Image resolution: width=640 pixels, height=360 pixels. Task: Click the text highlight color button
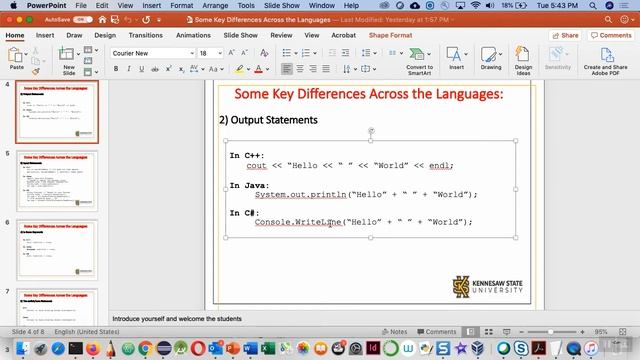[240, 69]
